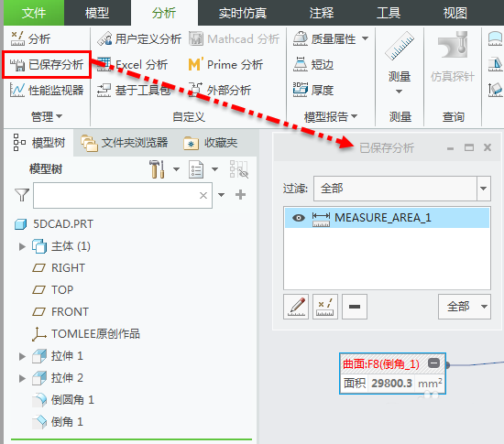Open 质量属性 dropdown arrow

[365, 38]
